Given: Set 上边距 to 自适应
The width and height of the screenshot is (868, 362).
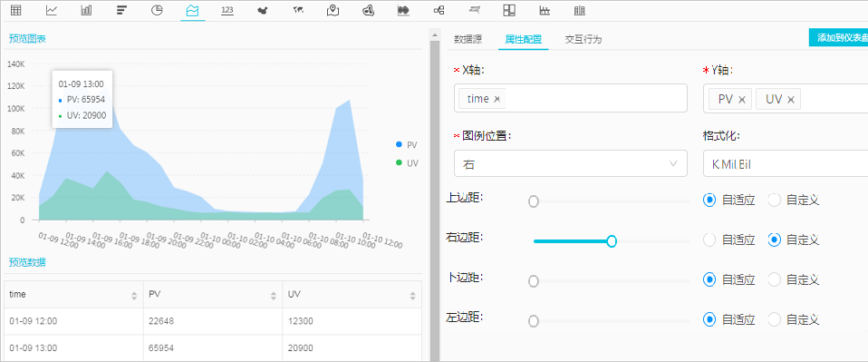Looking at the screenshot, I should pyautogui.click(x=709, y=201).
